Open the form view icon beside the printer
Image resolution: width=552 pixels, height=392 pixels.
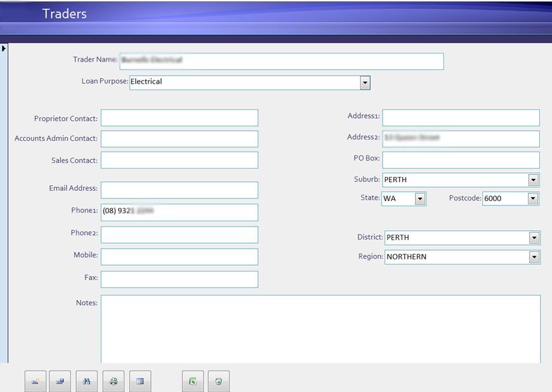click(140, 381)
